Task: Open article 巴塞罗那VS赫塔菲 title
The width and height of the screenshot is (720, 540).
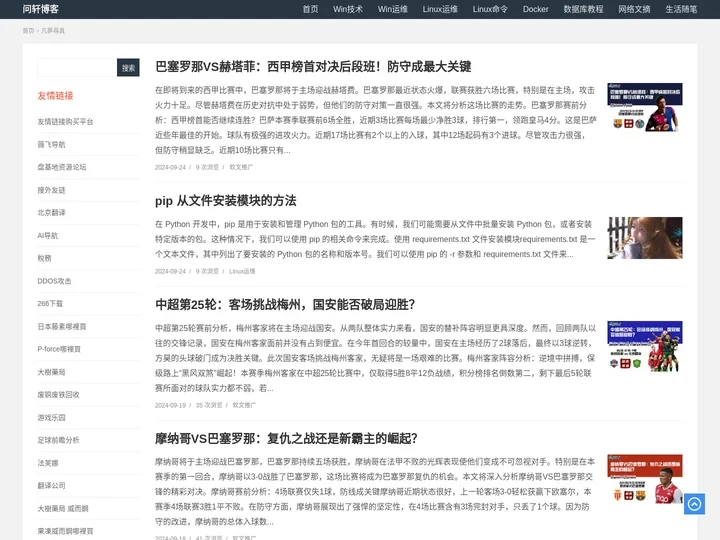Action: [x=313, y=67]
